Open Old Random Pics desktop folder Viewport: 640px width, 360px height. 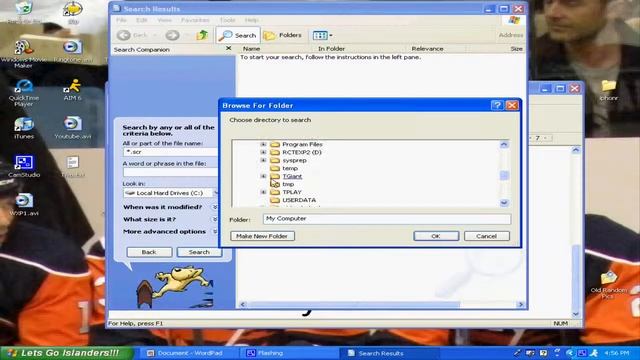point(609,285)
